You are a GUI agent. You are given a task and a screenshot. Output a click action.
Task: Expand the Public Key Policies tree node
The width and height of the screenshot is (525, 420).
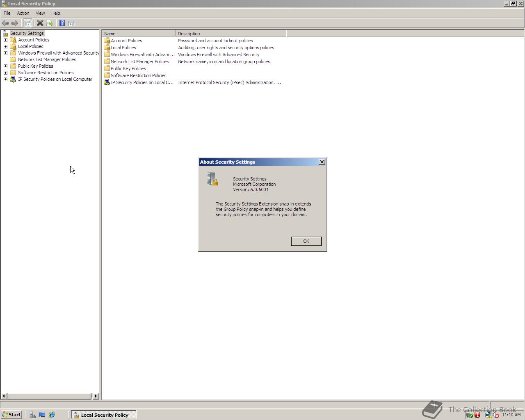(5, 66)
